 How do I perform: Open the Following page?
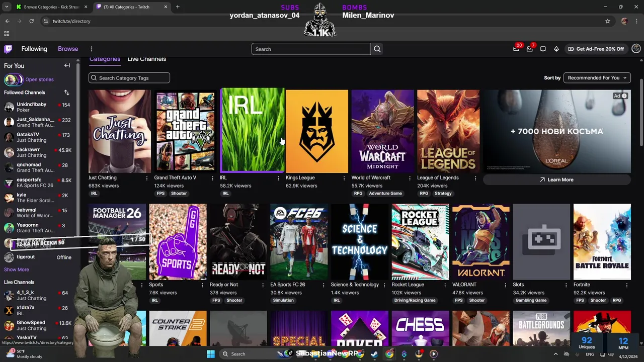pyautogui.click(x=34, y=49)
